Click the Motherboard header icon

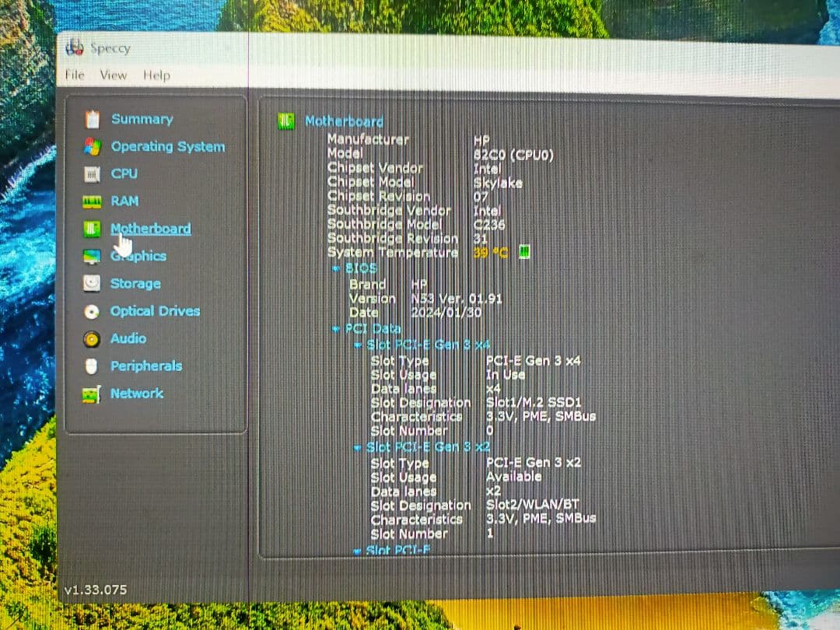coord(286,121)
